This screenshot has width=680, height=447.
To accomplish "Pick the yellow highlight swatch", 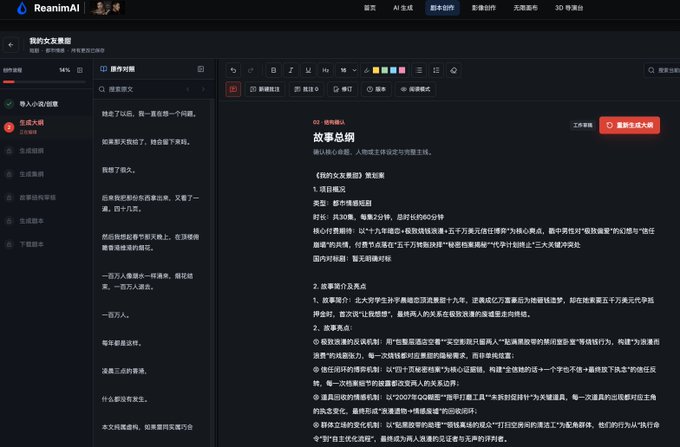I will point(376,70).
